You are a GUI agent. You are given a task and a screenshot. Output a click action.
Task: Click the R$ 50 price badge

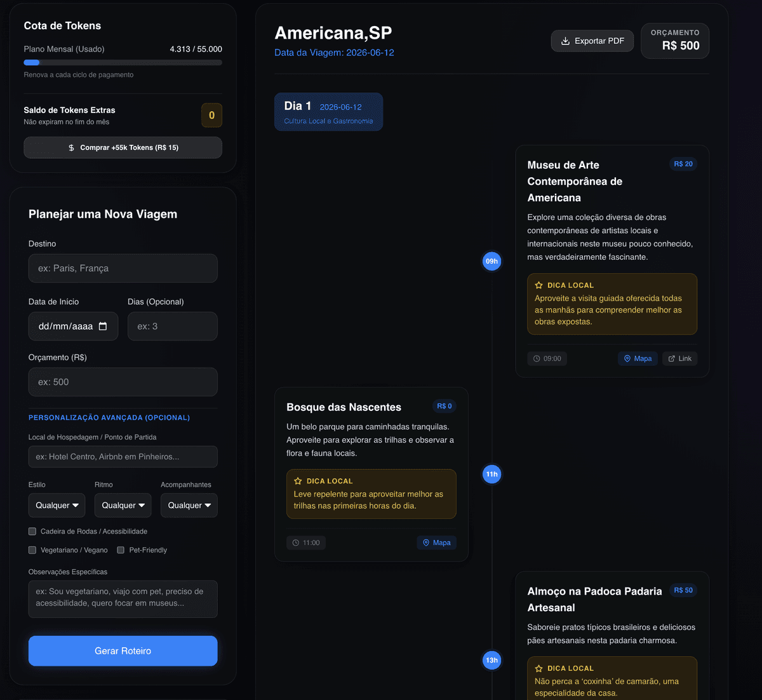point(683,590)
